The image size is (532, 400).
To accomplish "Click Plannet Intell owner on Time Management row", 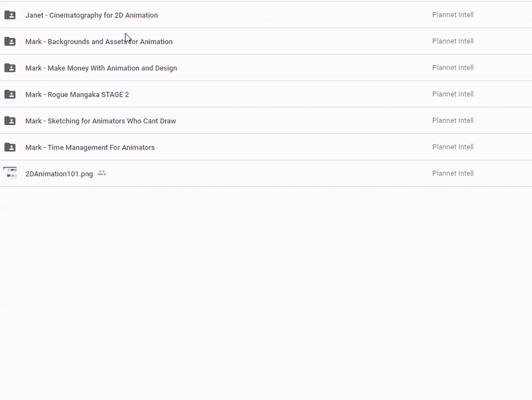I will [x=453, y=147].
